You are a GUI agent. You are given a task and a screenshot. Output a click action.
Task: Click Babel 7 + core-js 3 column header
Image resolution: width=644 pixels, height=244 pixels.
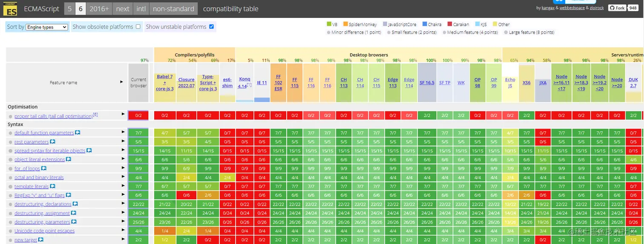[x=165, y=83]
